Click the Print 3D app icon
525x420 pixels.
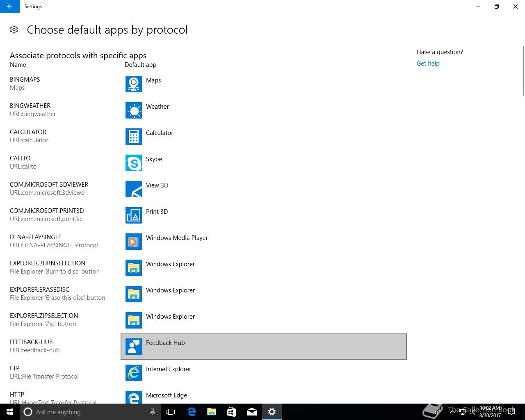pyautogui.click(x=134, y=215)
